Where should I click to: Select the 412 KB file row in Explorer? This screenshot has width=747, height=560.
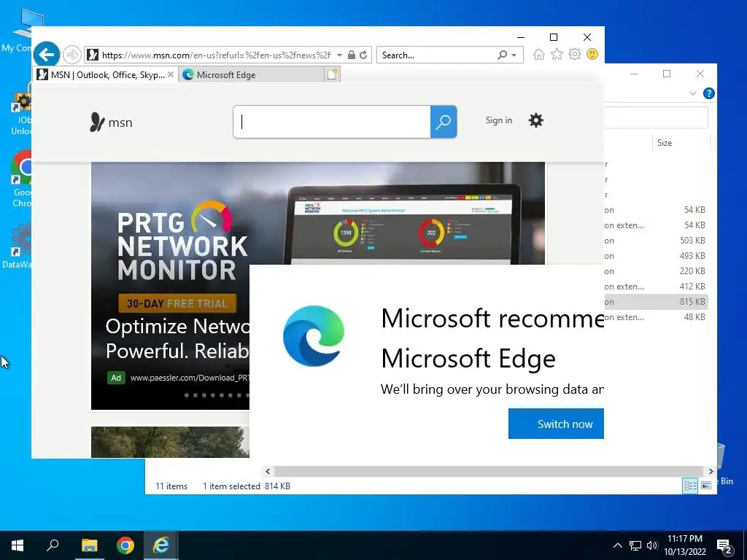click(x=656, y=286)
